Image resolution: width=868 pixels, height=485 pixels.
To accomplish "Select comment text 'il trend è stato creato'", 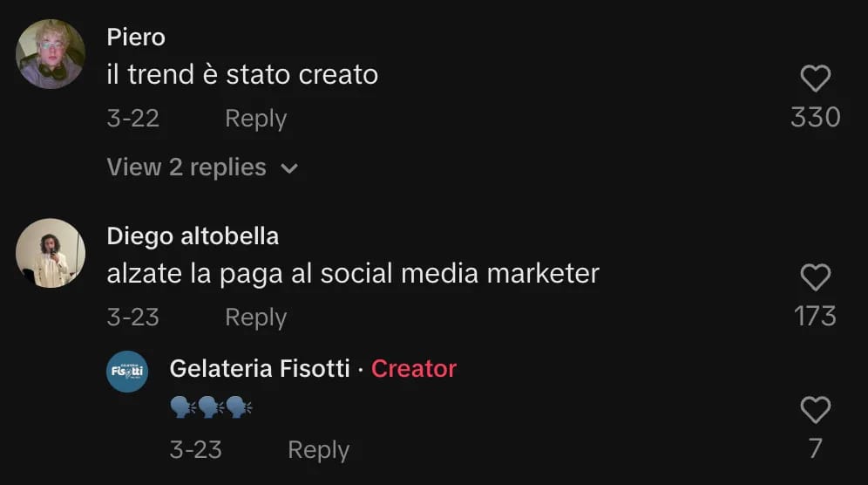I will tap(242, 74).
